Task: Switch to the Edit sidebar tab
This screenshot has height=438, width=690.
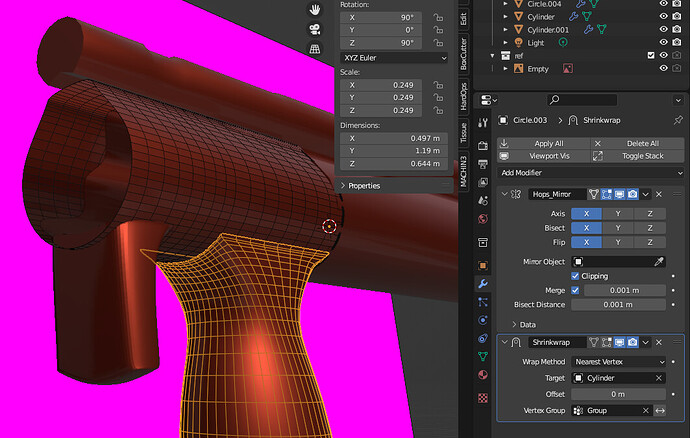Action: 463,18
